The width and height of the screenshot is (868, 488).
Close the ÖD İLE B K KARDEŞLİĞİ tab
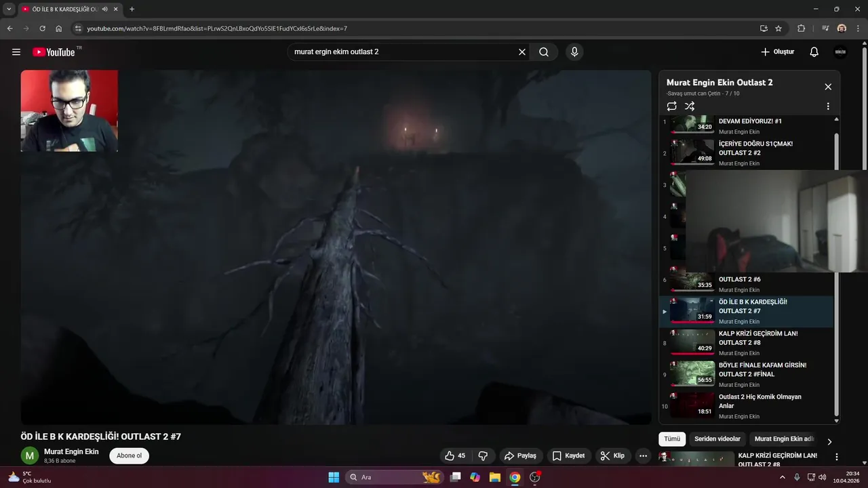click(x=116, y=9)
